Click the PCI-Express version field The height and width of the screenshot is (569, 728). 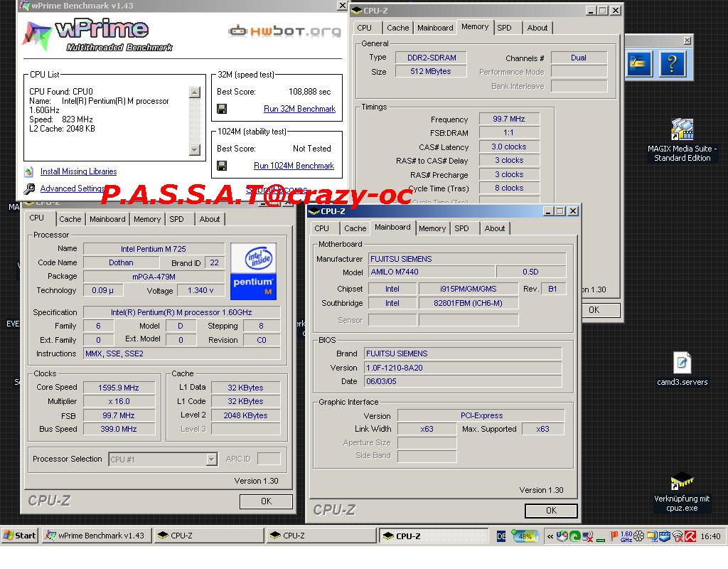pos(481,415)
